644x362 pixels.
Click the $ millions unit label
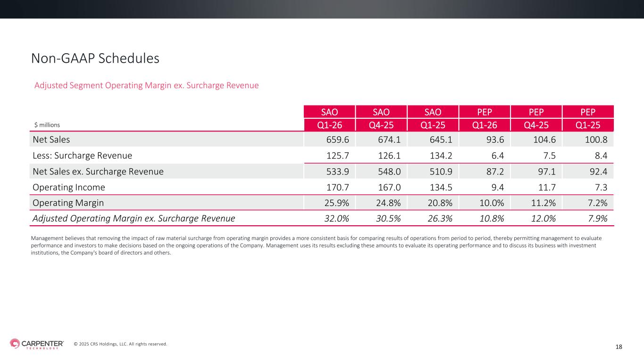pyautogui.click(x=47, y=125)
